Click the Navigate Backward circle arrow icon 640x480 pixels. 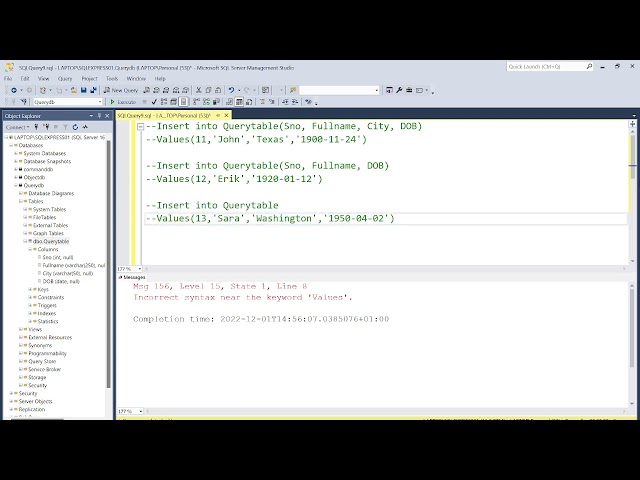coord(14,90)
